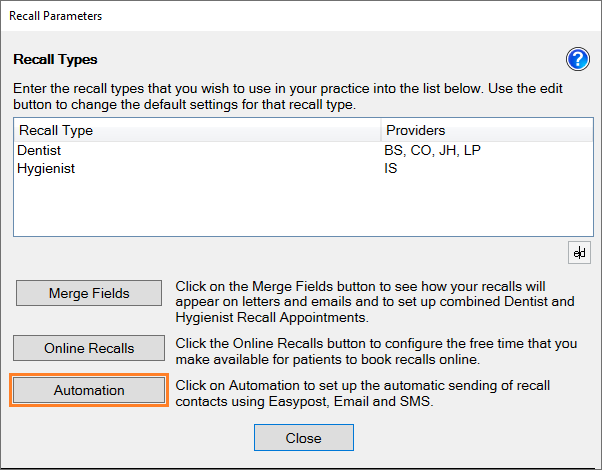The image size is (602, 470).
Task: Open the Online Recalls configuration
Action: pos(89,348)
